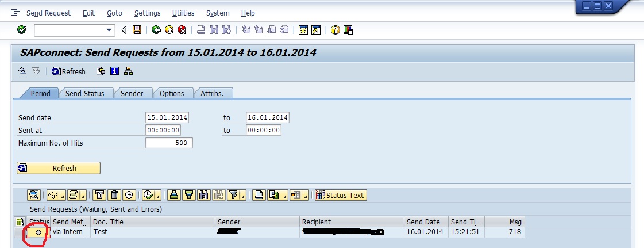The height and width of the screenshot is (248, 644).
Task: Expand the Export dropdown arrow
Action: coord(285,197)
